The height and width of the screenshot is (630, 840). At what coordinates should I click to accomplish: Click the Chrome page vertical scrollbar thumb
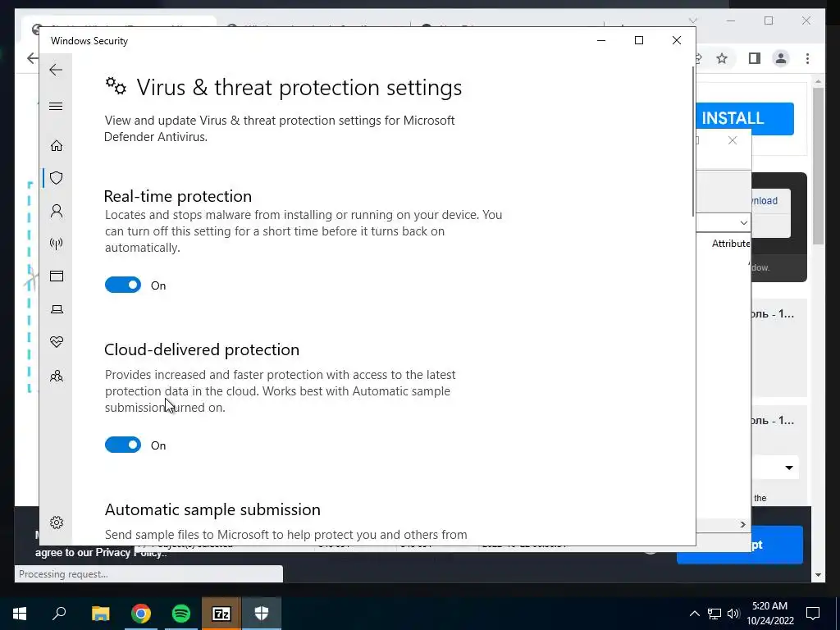[x=818, y=166]
